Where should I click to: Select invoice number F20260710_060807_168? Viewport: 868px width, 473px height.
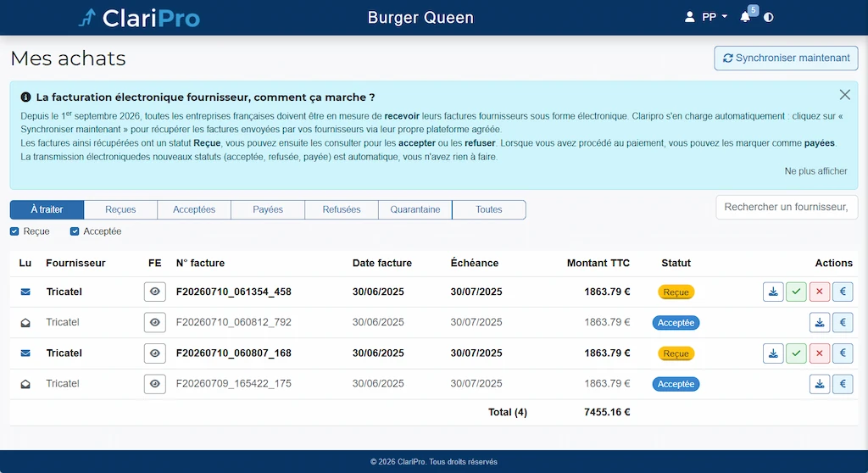(x=234, y=353)
